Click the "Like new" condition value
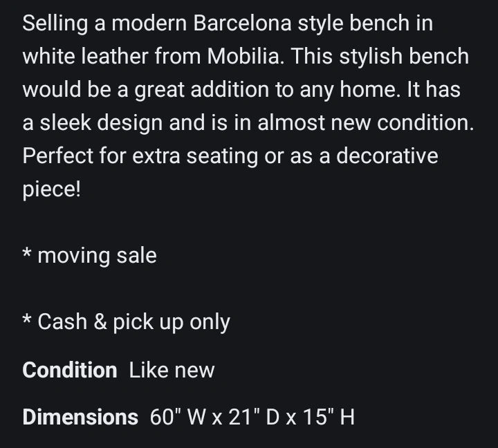Screen dimensions: 498x448 (x=172, y=370)
